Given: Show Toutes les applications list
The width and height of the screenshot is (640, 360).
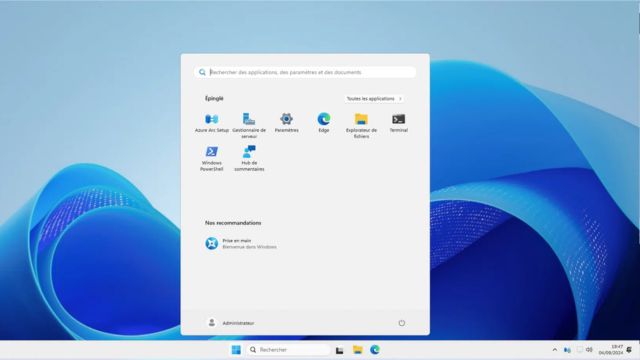Looking at the screenshot, I should [374, 99].
